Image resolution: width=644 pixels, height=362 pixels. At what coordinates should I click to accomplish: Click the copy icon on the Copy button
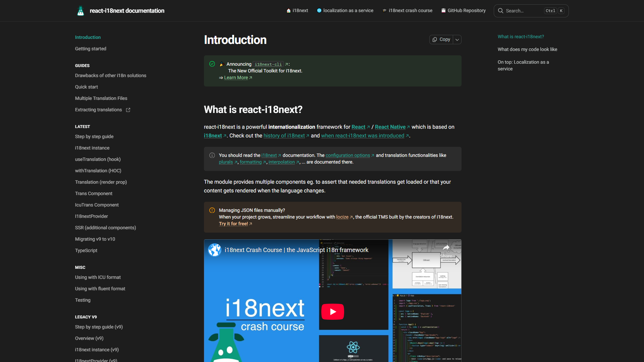click(x=435, y=39)
